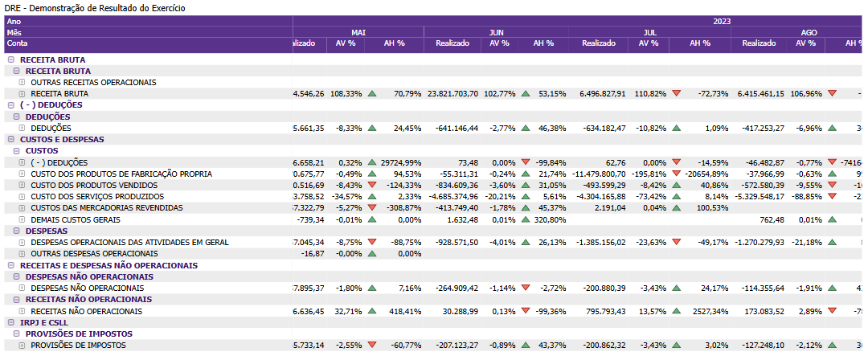Viewport: 868px width, 356px height.
Task: Expand the OUTRAS RECEITAS OPERACIONAIS row
Action: point(23,82)
